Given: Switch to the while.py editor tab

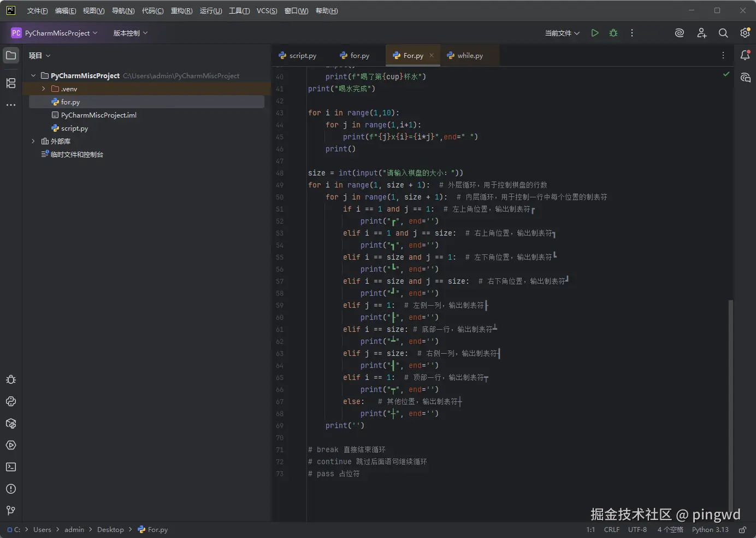Looking at the screenshot, I should coord(470,56).
